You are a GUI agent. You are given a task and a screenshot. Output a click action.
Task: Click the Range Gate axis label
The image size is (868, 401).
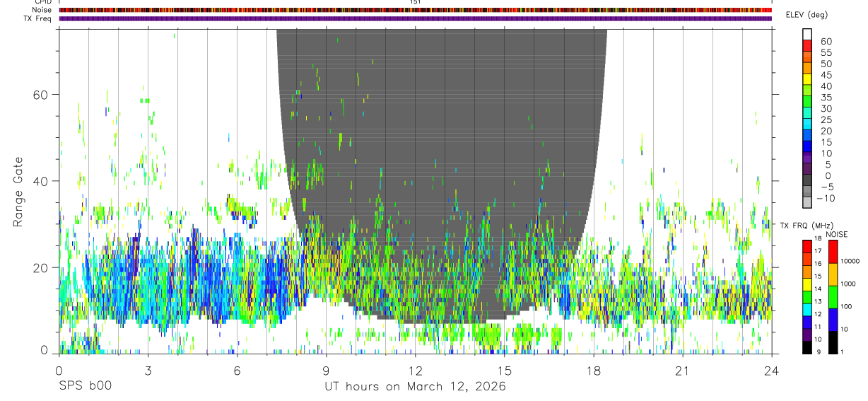coord(18,192)
